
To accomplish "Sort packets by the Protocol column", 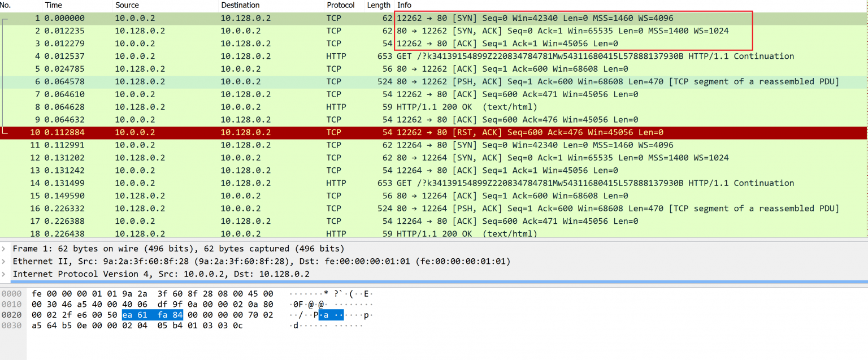I will point(341,5).
